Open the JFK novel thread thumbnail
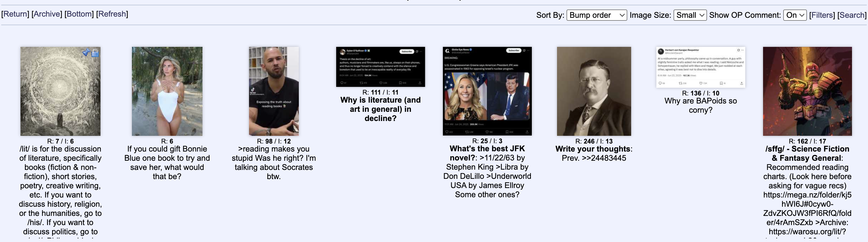The image size is (868, 242). click(487, 91)
